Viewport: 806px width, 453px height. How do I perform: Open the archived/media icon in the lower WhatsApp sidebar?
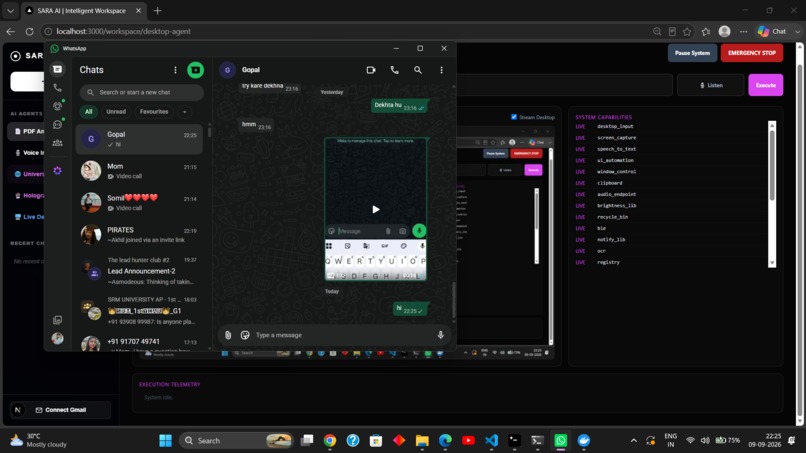click(x=58, y=320)
